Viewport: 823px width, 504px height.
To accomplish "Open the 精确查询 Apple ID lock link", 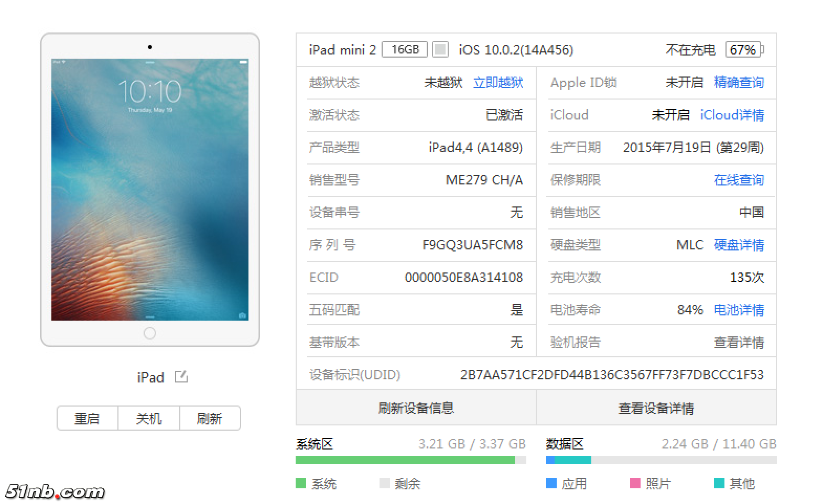I will tap(739, 83).
